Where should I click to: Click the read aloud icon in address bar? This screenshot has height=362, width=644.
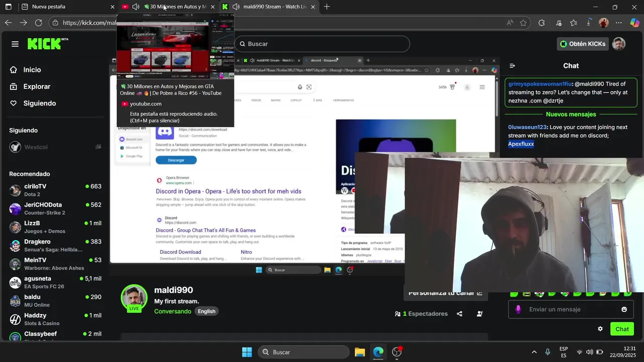tap(510, 23)
